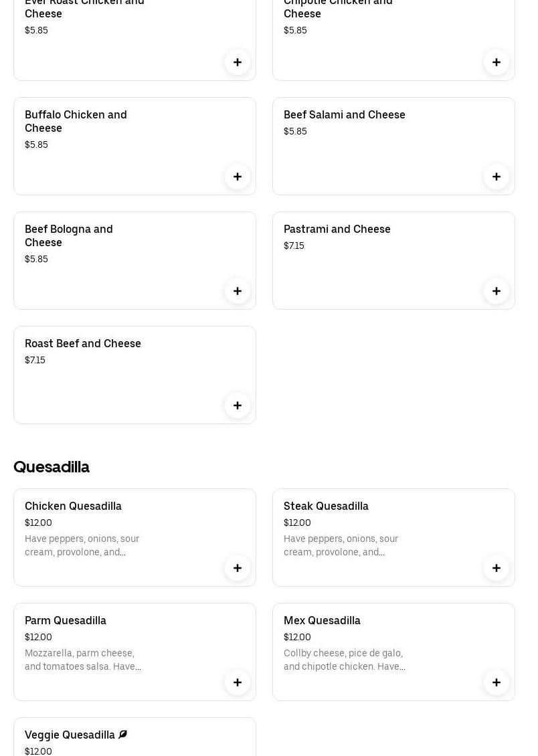538x756 pixels.
Task: Click Steak Quesadilla $12.00 price
Action: pyautogui.click(x=297, y=523)
